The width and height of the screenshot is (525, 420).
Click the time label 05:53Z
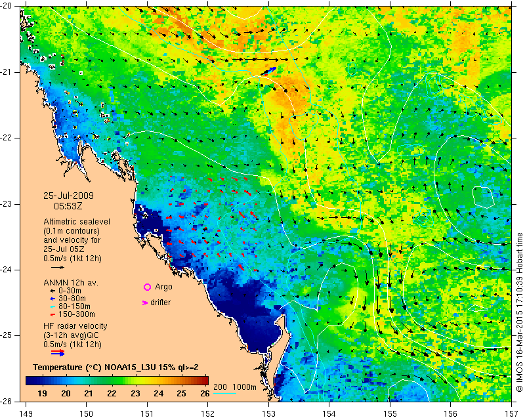click(68, 206)
